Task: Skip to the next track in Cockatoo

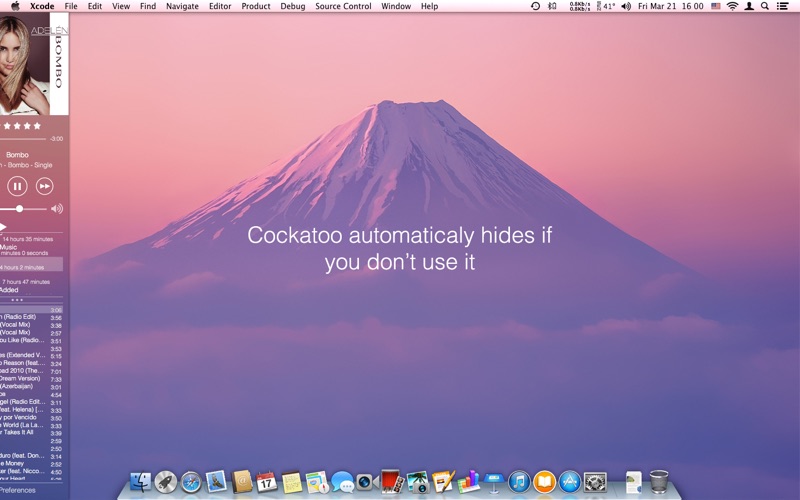Action: 44,186
